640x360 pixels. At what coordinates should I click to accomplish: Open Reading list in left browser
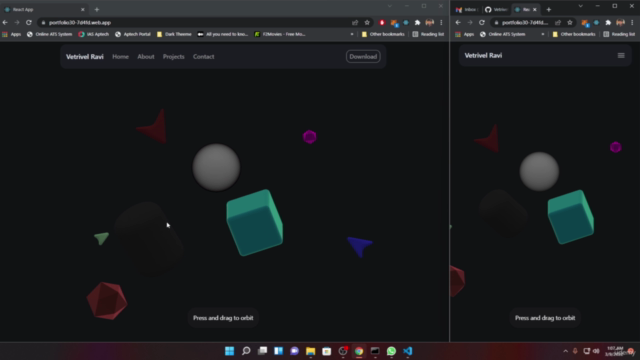pos(428,34)
